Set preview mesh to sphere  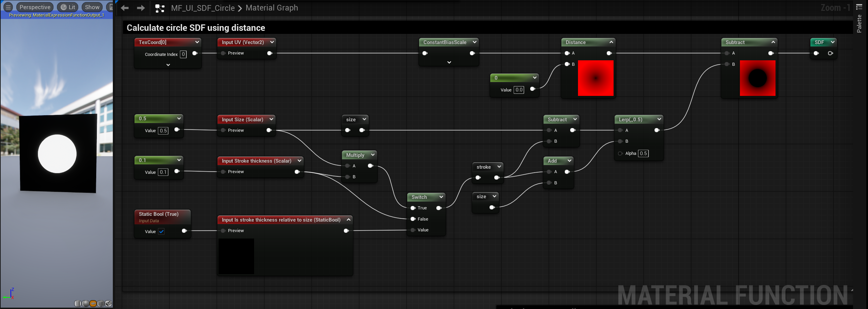pos(86,304)
